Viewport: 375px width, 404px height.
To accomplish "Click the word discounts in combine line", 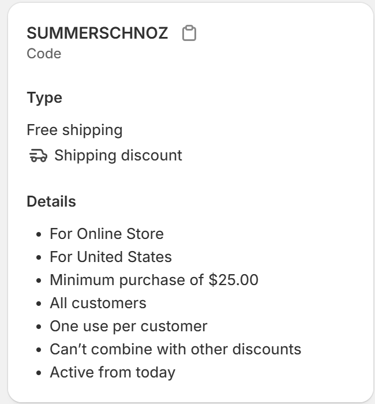I will pos(267,349).
